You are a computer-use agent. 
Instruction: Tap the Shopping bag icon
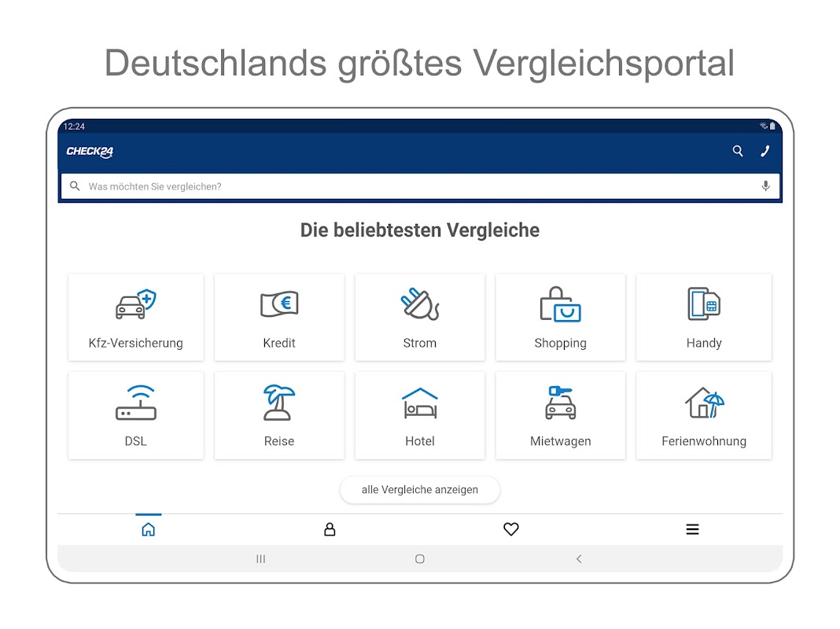(560, 304)
